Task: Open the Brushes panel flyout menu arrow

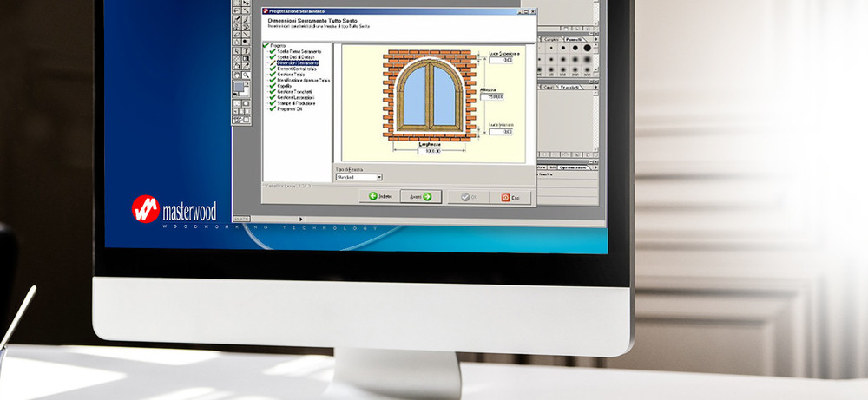Action: pos(595,39)
